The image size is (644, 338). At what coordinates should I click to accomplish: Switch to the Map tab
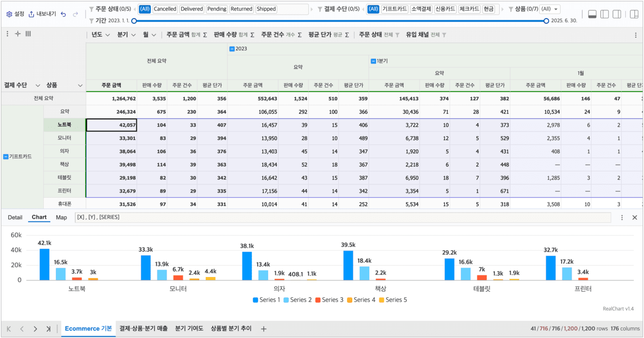tap(61, 217)
